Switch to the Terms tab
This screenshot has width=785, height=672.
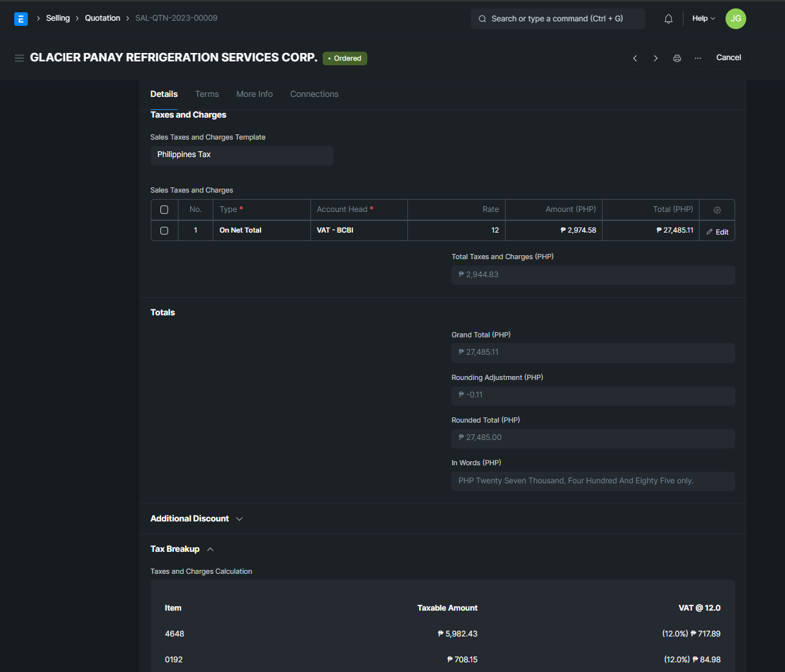tap(207, 94)
